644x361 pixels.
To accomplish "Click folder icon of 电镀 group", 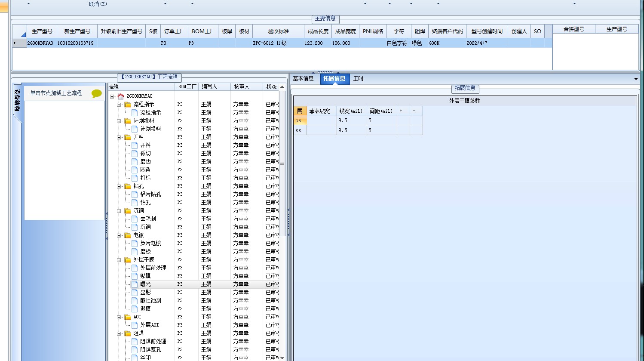I will 128,235.
